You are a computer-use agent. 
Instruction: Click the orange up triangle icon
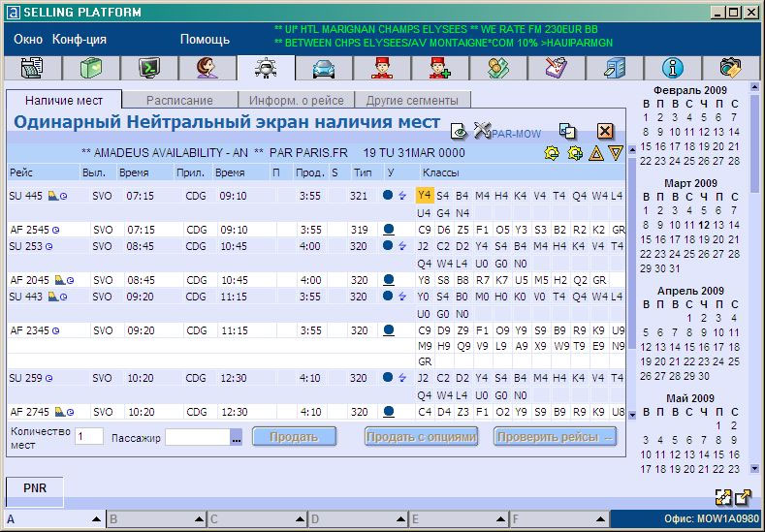(x=596, y=154)
